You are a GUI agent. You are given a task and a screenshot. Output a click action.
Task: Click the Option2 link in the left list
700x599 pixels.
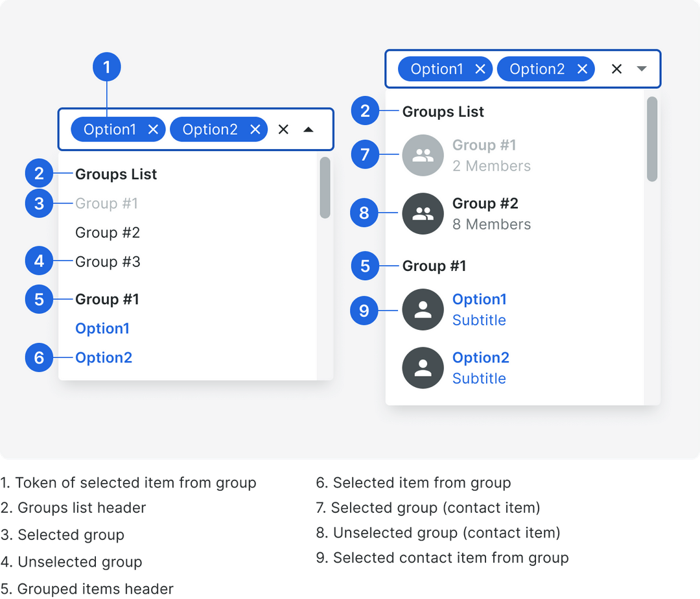pos(104,357)
